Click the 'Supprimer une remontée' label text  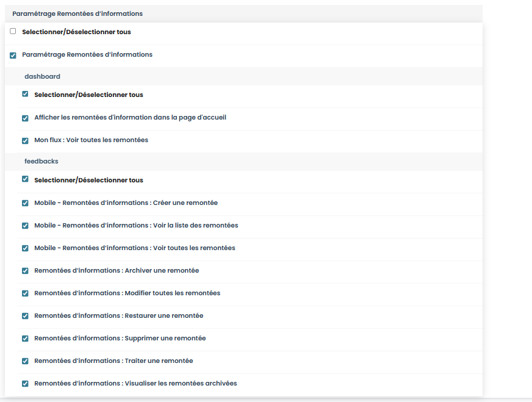[x=120, y=338]
